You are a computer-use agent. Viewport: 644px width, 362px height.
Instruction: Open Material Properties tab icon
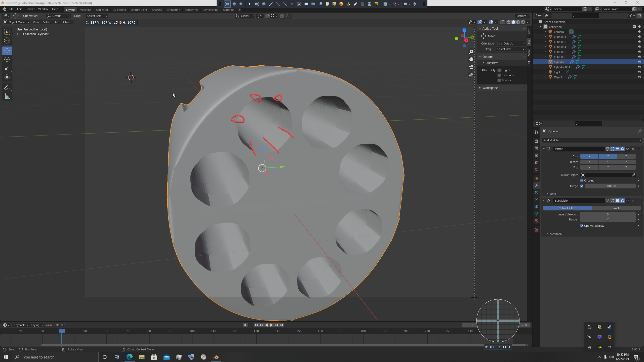[x=537, y=221]
